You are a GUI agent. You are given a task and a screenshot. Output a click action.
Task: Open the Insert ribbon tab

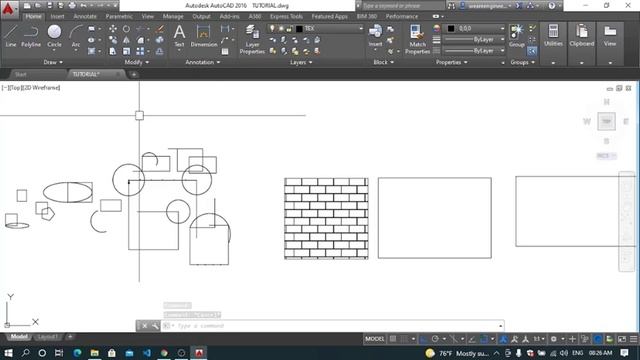point(57,16)
